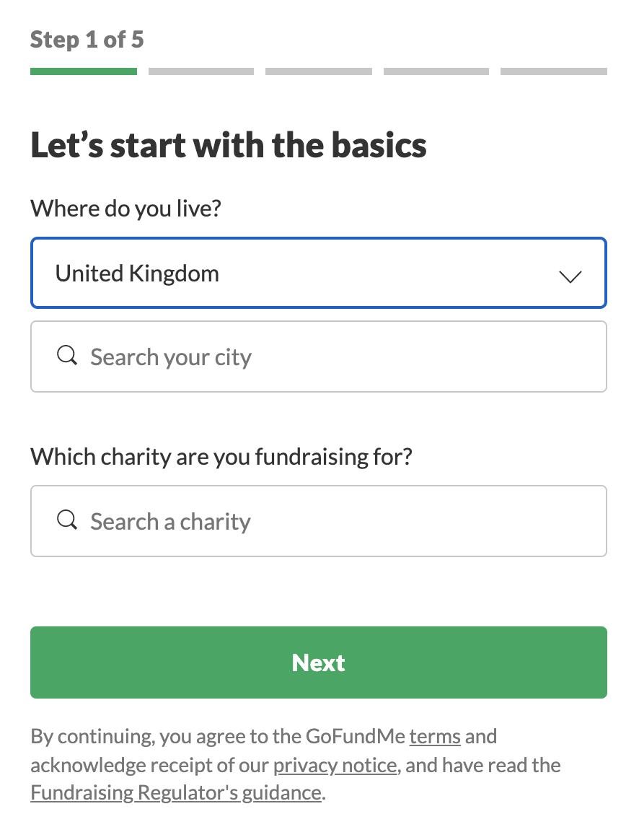Click the second progress step segment
This screenshot has width=639, height=840.
(x=201, y=71)
